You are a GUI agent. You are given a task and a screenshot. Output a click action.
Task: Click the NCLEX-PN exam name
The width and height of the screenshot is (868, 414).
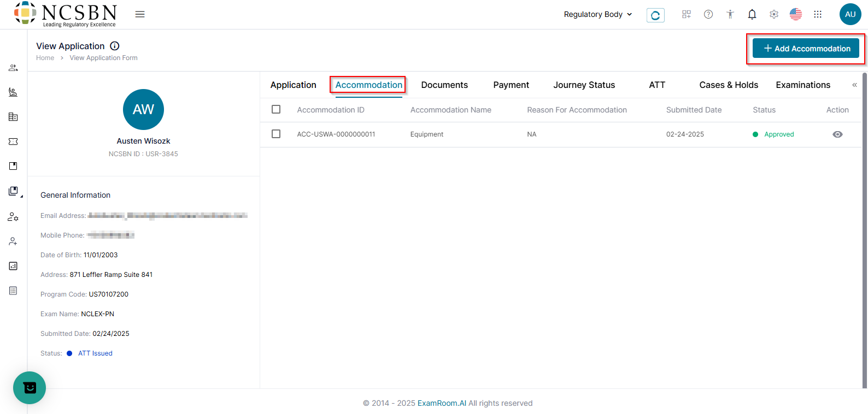pos(98,314)
